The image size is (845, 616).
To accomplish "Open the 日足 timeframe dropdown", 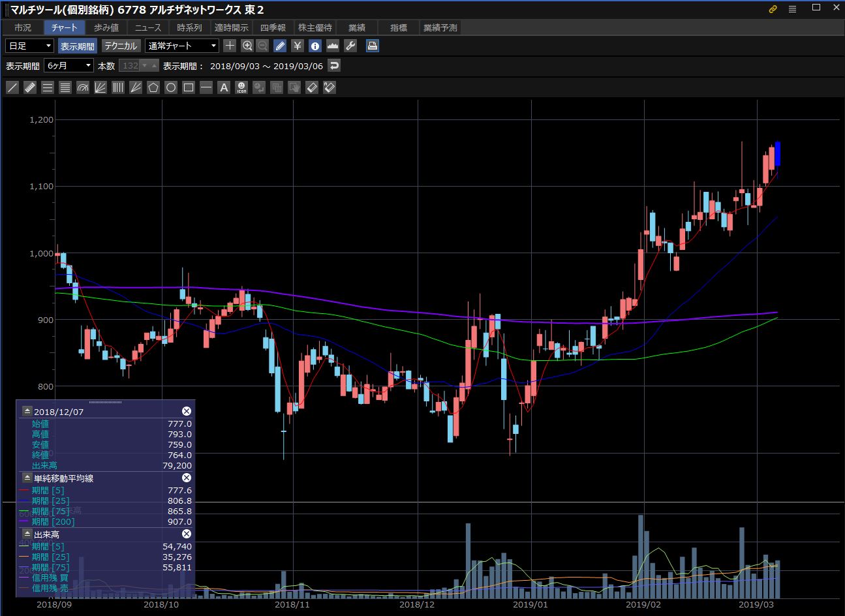I will point(29,46).
